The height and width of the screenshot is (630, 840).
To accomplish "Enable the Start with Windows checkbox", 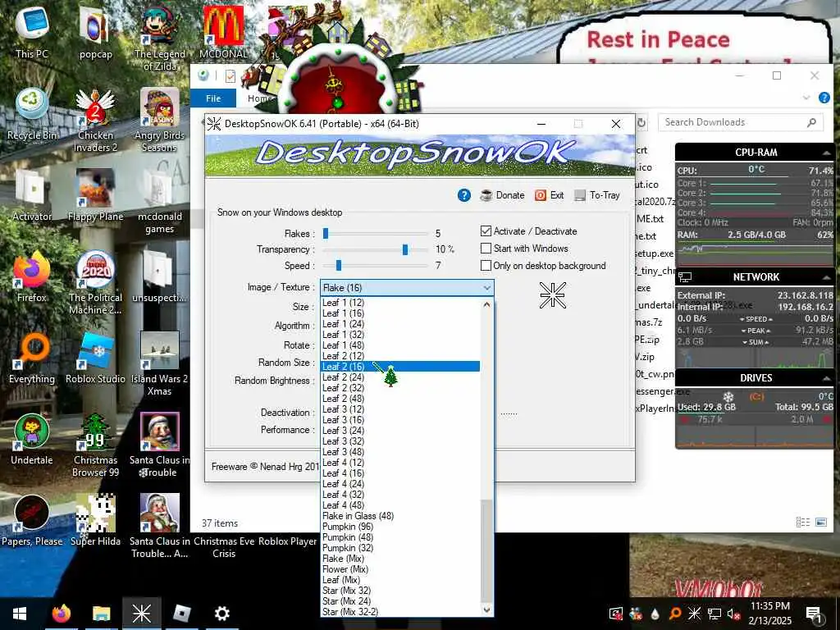I will coord(486,248).
